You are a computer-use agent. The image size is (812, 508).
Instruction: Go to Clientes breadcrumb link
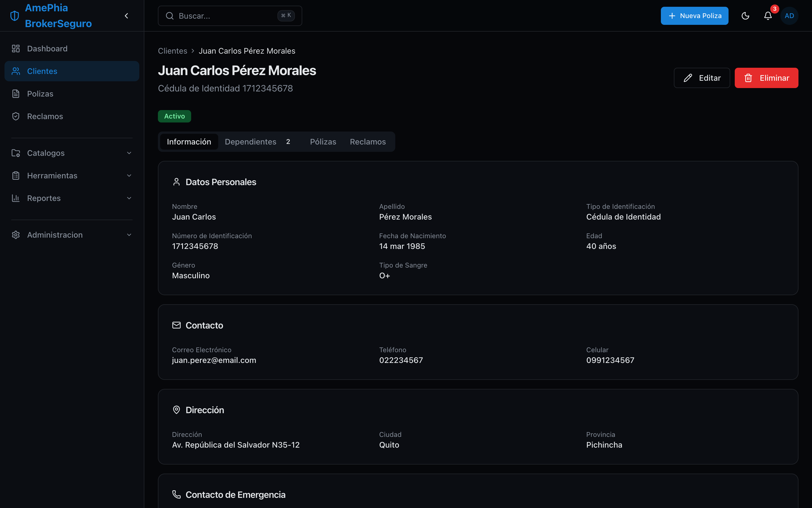coord(173,51)
